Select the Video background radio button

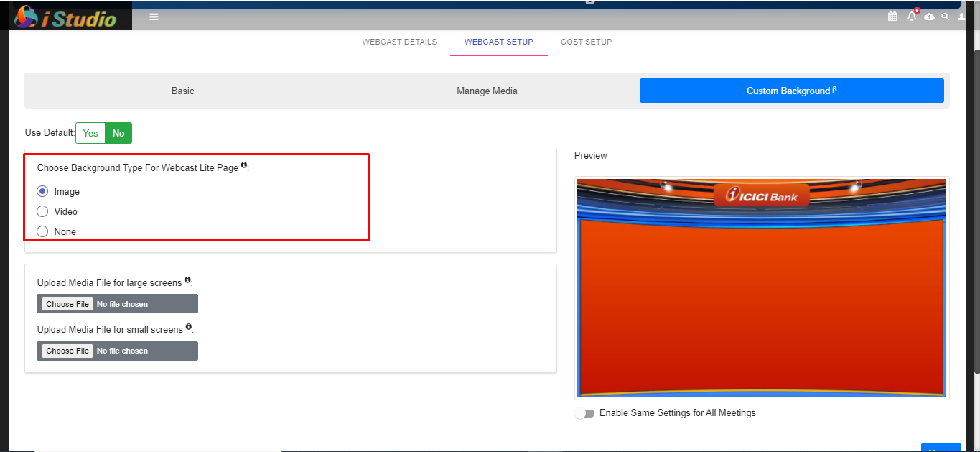(42, 211)
